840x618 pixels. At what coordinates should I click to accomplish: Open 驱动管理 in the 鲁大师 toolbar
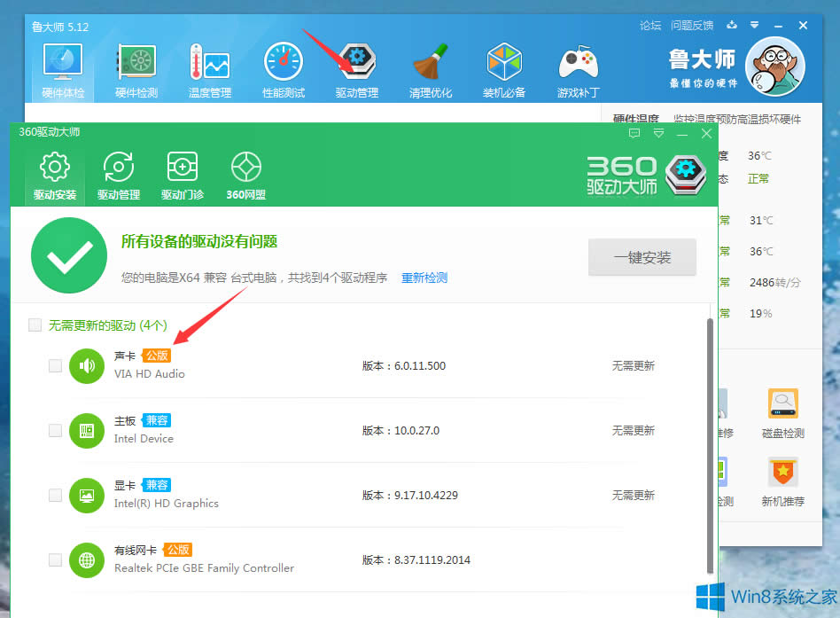point(357,71)
